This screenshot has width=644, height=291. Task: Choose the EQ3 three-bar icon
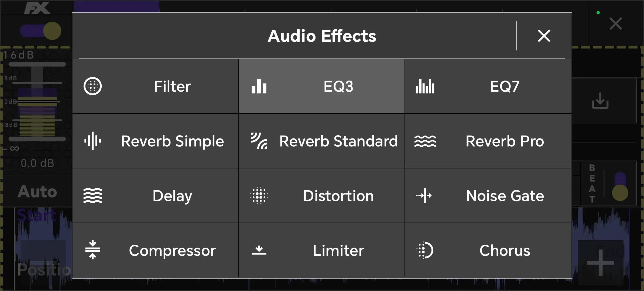[x=259, y=86]
